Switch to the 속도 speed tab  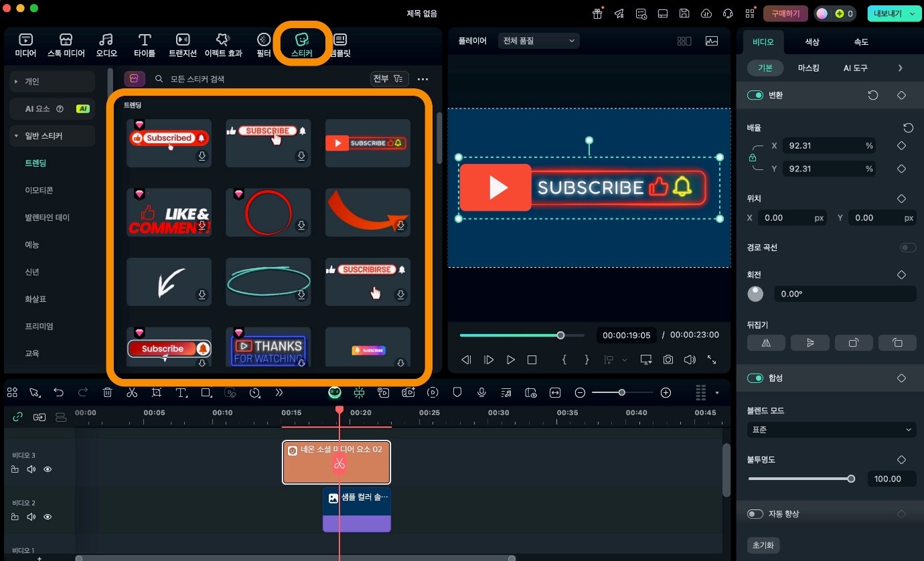click(861, 42)
